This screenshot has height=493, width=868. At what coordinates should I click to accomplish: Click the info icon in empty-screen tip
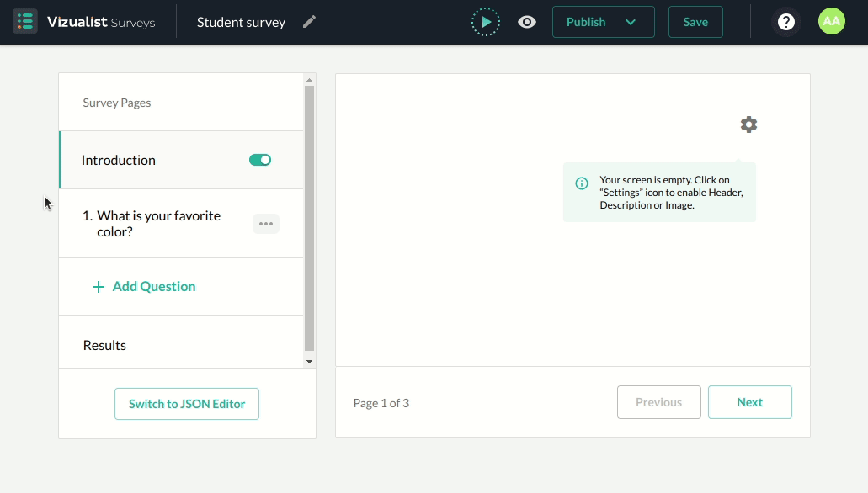[x=582, y=183]
